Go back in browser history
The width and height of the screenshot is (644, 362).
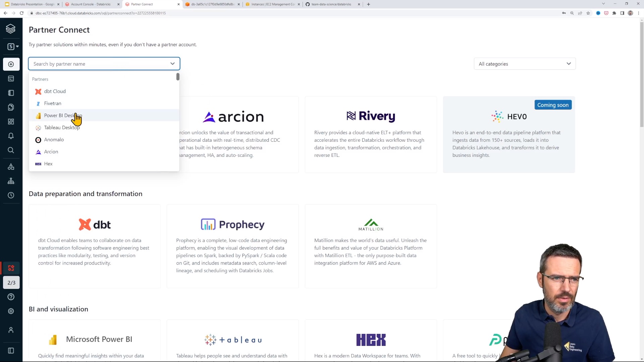click(5, 13)
